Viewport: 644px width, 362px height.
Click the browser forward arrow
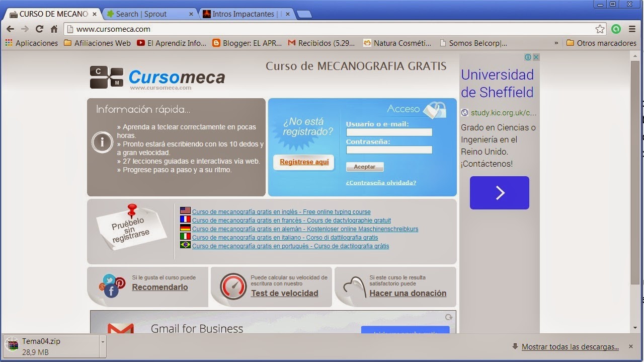click(25, 29)
